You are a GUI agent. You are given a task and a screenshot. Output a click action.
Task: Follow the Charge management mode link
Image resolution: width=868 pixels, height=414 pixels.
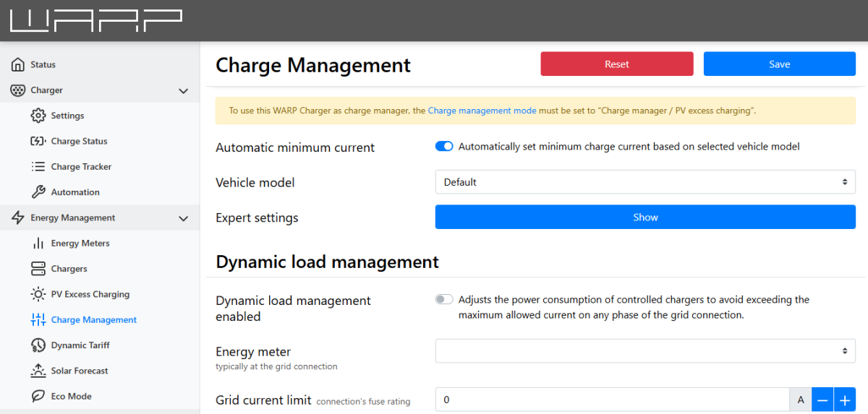pyautogui.click(x=482, y=111)
